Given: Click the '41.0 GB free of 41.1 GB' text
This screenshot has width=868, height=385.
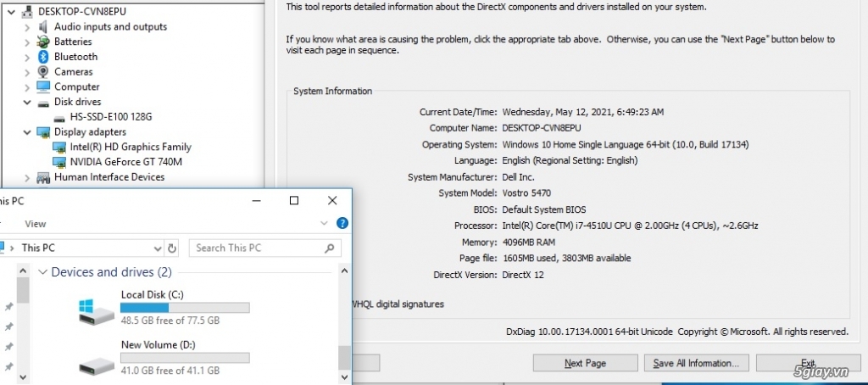Looking at the screenshot, I should (170, 370).
